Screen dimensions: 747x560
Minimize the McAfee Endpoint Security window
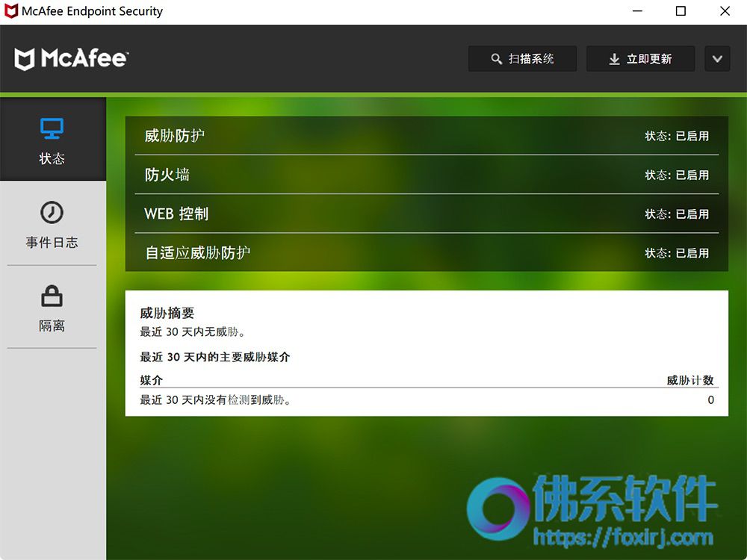click(x=637, y=11)
